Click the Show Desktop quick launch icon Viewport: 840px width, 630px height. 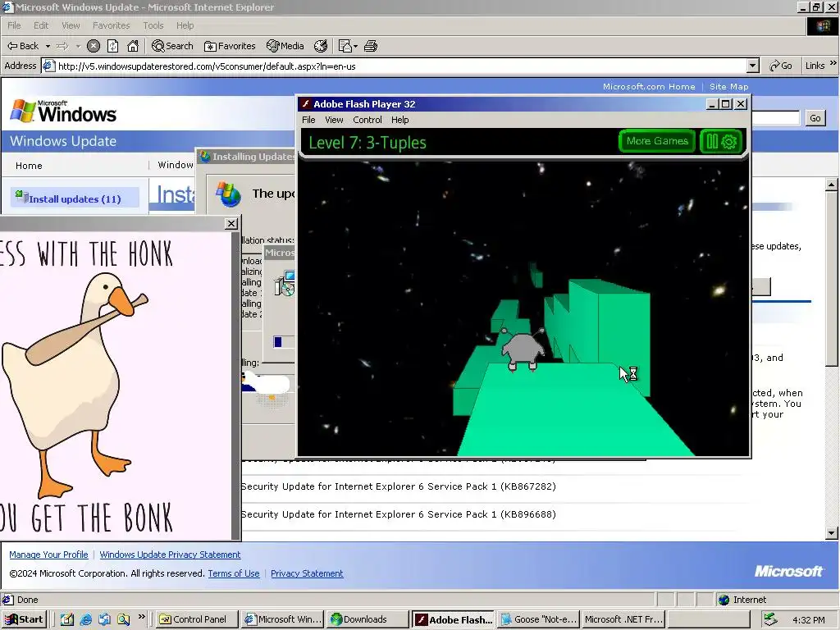pos(104,619)
